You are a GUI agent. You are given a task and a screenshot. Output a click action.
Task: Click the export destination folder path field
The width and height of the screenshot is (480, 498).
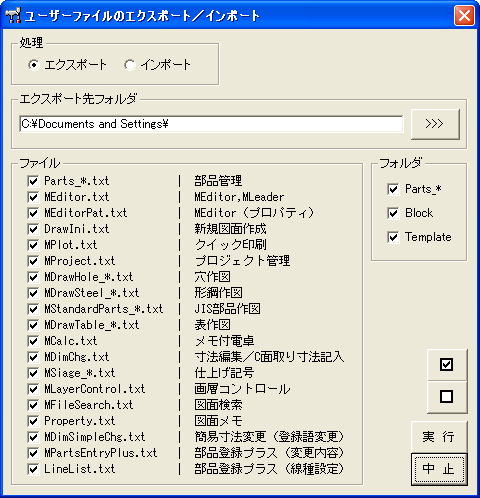click(211, 124)
